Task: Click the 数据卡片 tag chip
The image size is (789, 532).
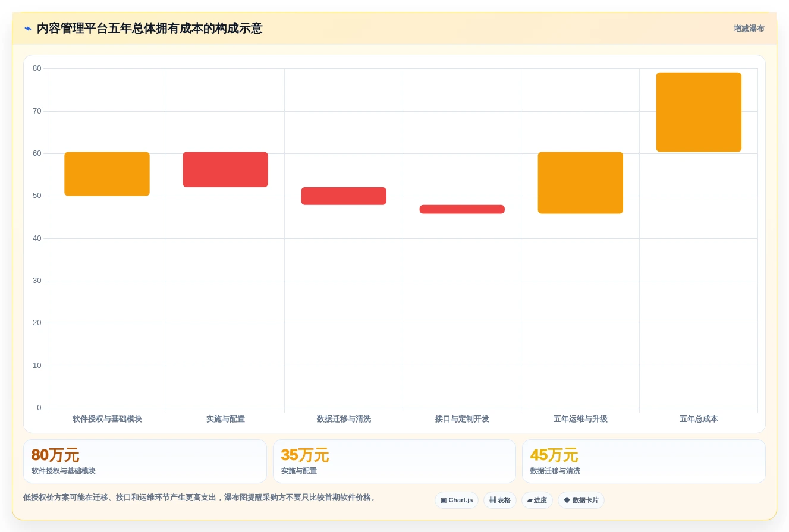Action: (581, 500)
